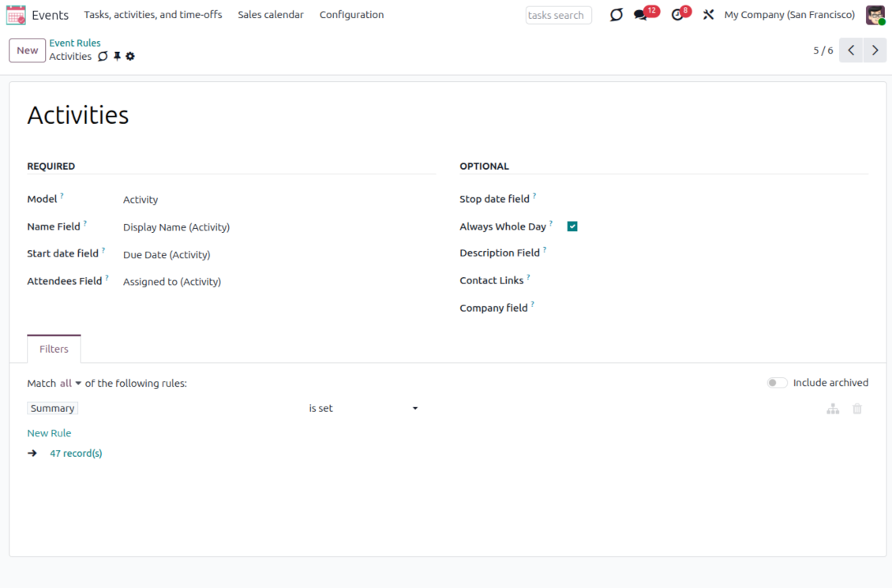This screenshot has height=588, width=892.
Task: Open the Sales calendar menu
Action: coord(271,15)
